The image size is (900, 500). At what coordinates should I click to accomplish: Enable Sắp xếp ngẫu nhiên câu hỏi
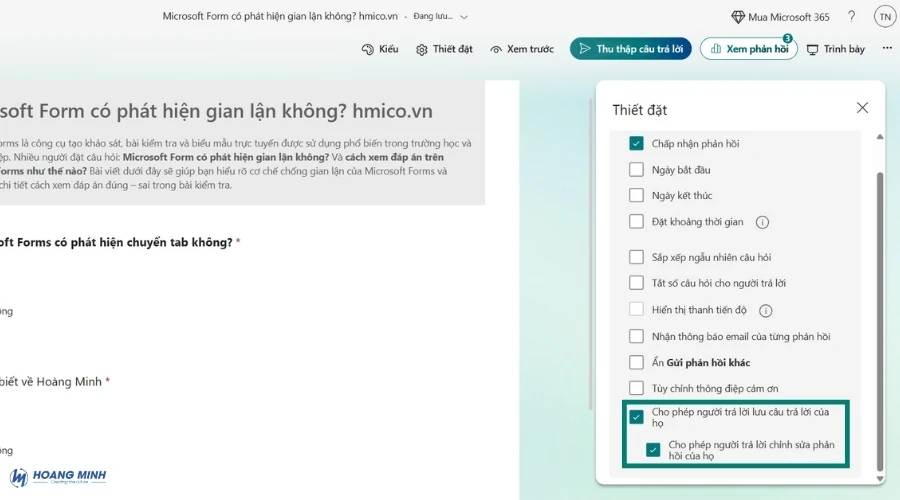636,257
